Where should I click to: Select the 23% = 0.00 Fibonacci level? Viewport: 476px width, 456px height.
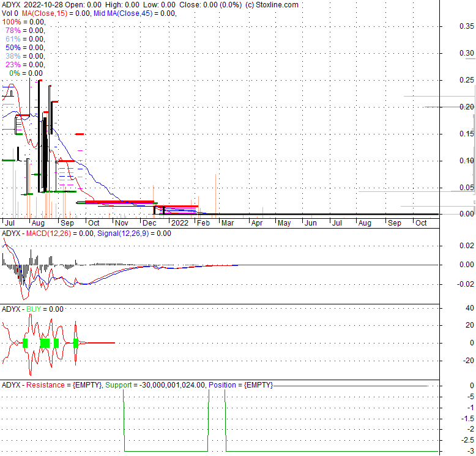(x=25, y=65)
